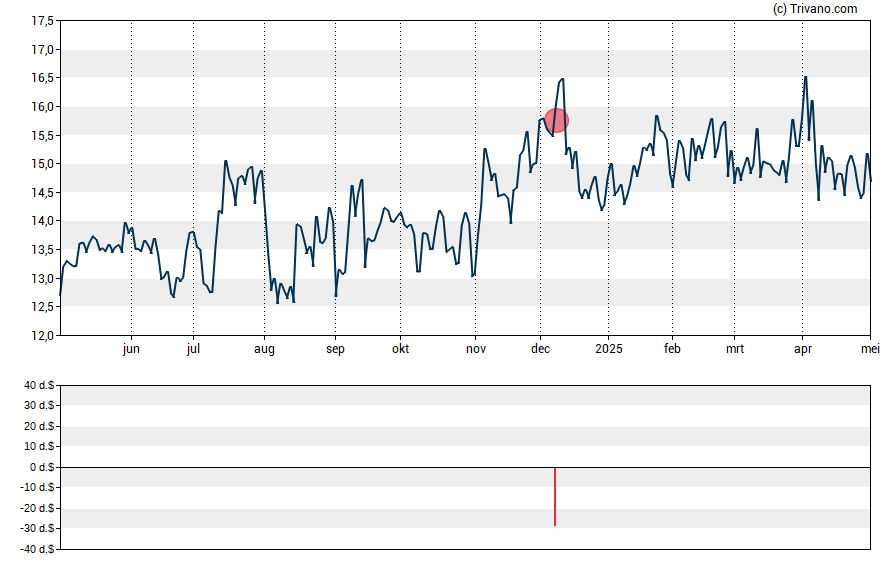Select the '2025' year axis label
This screenshot has height=565, width=888.
609,349
